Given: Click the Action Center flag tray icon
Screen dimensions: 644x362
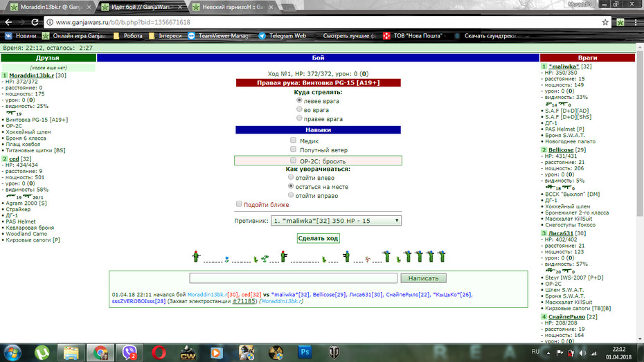Looking at the screenshot, I should tap(560, 353).
